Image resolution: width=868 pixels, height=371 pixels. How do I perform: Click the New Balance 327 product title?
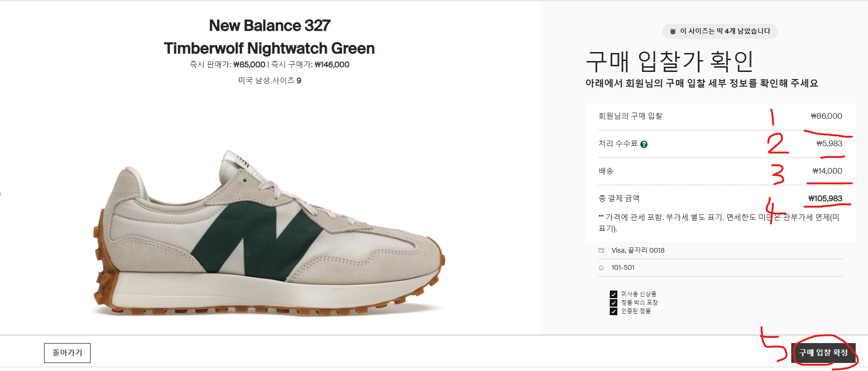(x=269, y=37)
